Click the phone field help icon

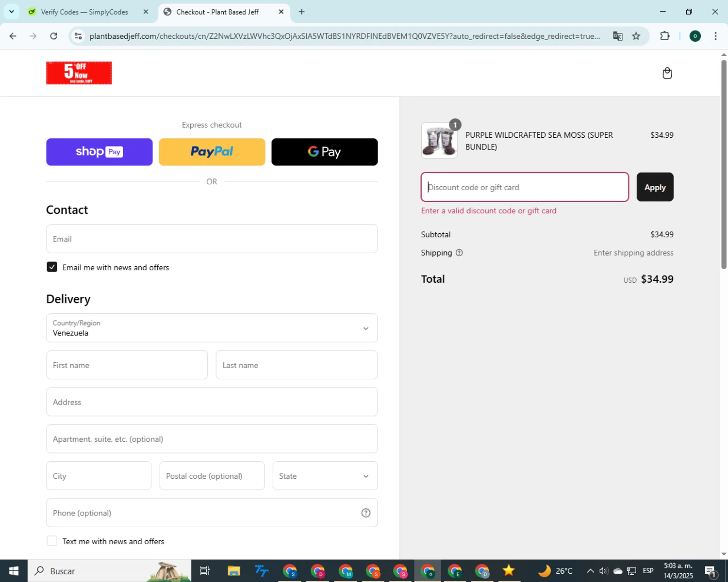366,513
